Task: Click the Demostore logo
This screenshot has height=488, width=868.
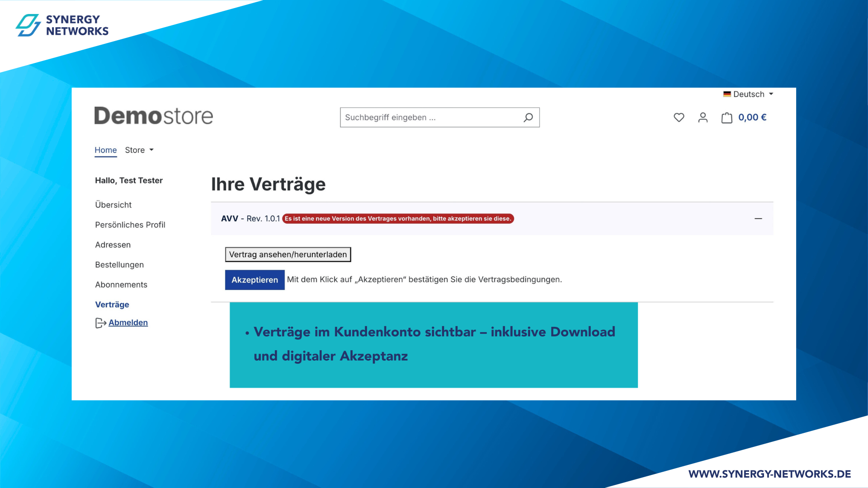Action: [153, 116]
